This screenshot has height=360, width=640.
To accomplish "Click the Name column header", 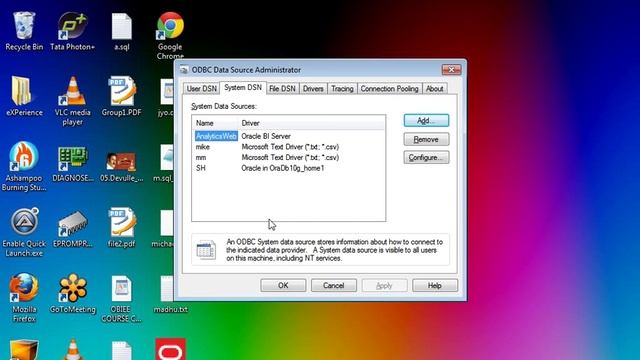I will point(216,123).
